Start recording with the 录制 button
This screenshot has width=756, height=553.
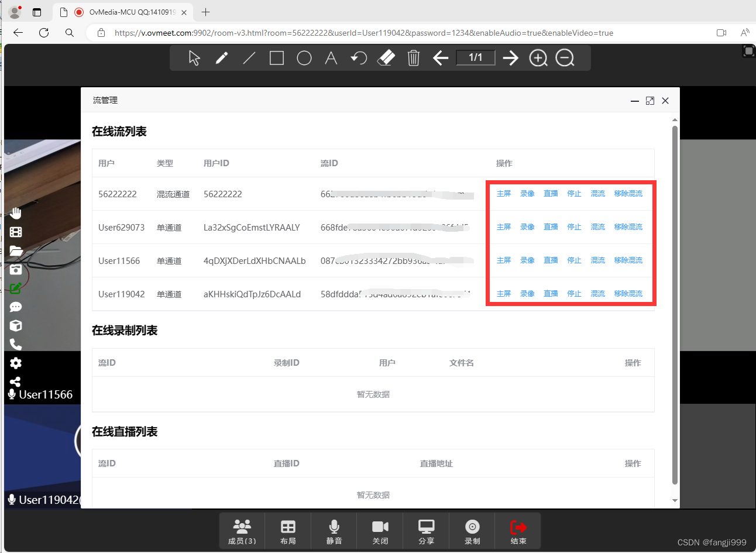(472, 531)
